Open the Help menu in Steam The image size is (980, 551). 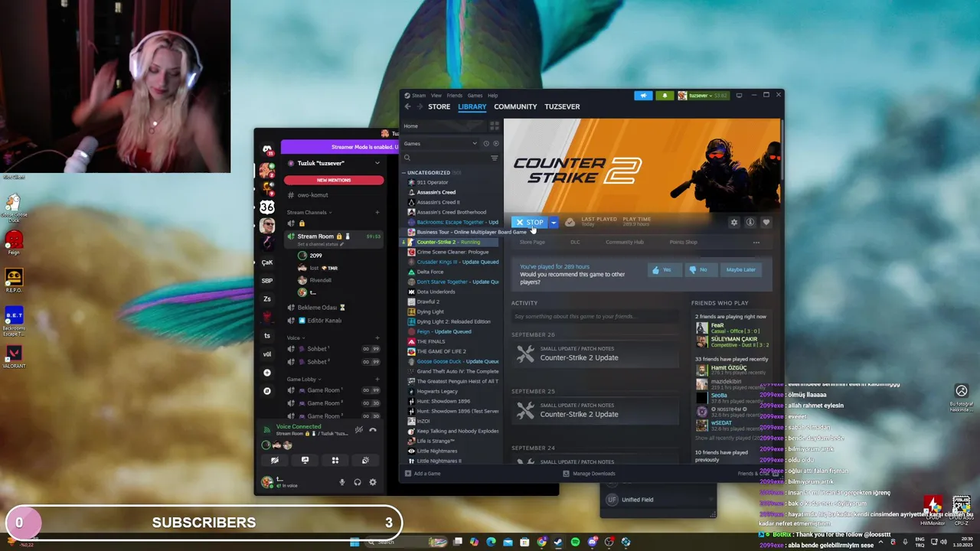(x=492, y=96)
